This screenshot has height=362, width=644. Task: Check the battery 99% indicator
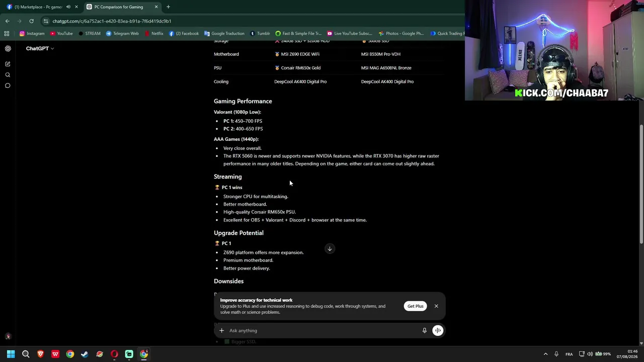pyautogui.click(x=603, y=354)
